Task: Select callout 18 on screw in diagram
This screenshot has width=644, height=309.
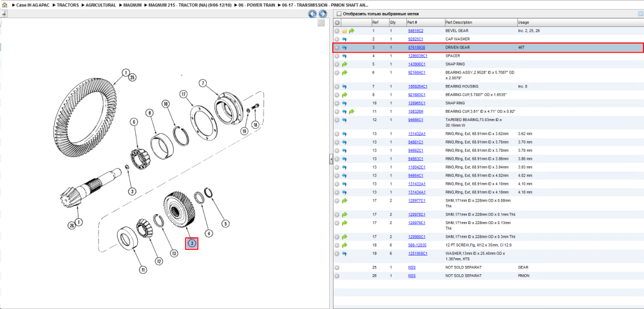Action: 256,125
